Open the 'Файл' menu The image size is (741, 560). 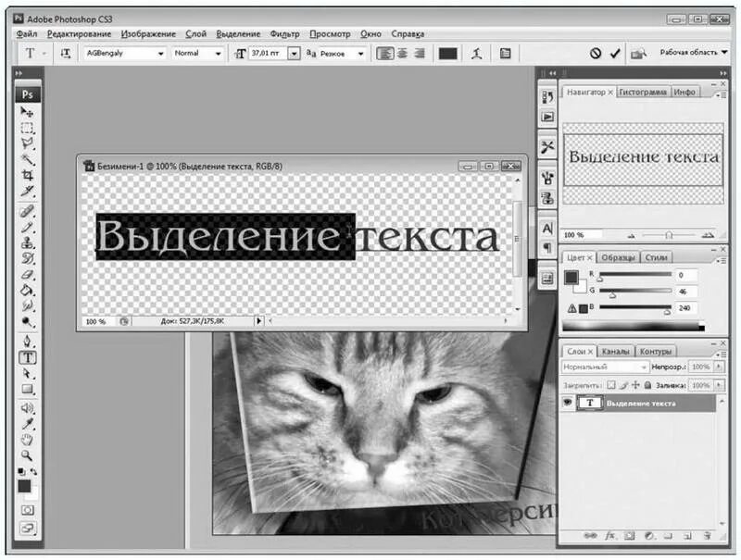27,34
